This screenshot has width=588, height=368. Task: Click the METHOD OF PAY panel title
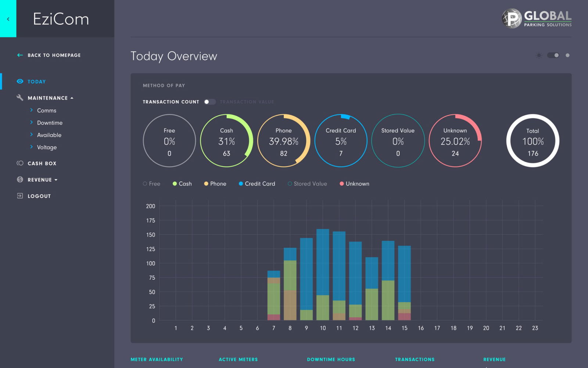point(164,85)
